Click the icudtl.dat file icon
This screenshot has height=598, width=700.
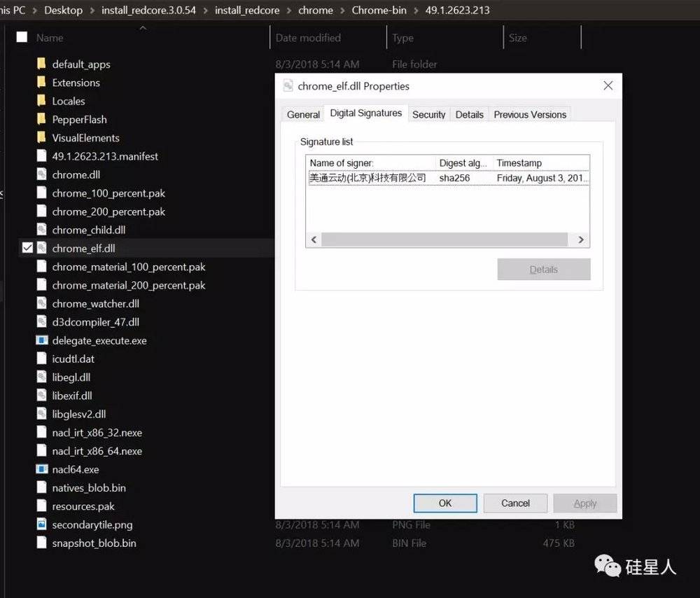pyautogui.click(x=41, y=359)
